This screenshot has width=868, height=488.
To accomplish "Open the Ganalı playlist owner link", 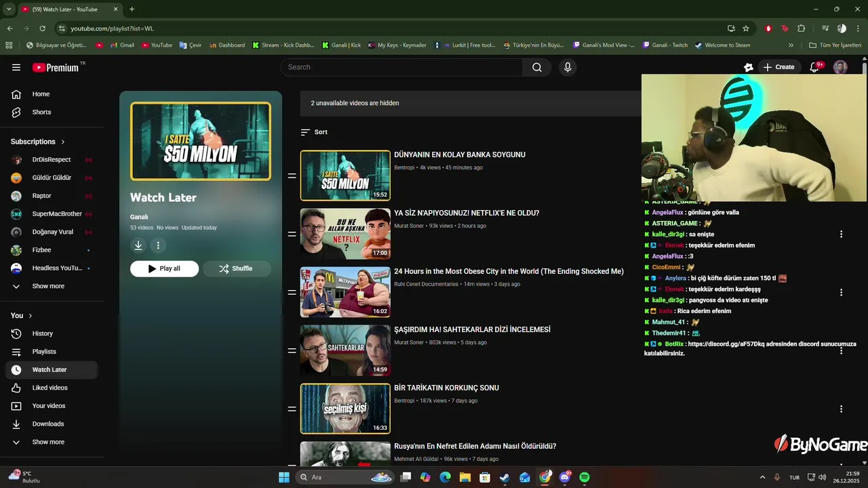I will point(139,217).
